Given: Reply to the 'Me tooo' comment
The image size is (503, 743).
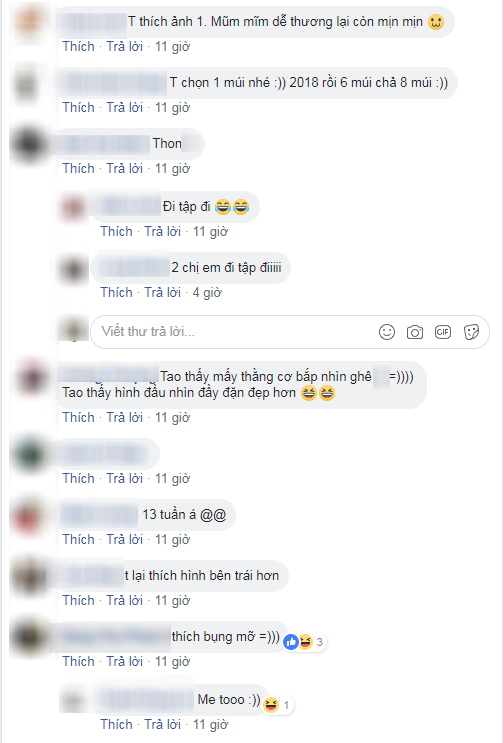Looking at the screenshot, I should pyautogui.click(x=162, y=725).
